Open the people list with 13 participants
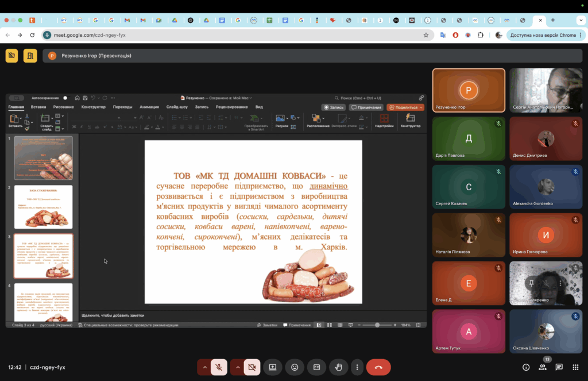The image size is (588, 381). click(x=543, y=367)
